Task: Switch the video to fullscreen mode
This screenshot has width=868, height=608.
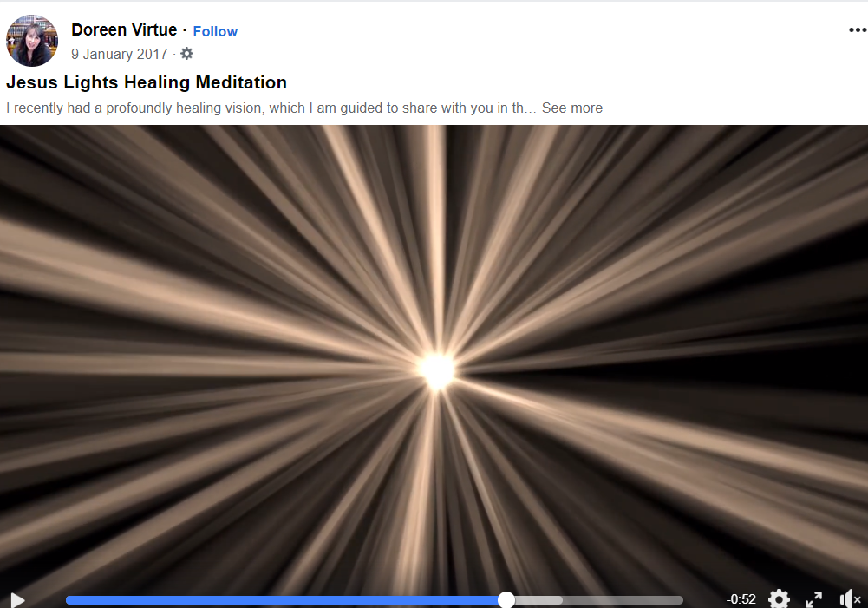Action: click(813, 599)
